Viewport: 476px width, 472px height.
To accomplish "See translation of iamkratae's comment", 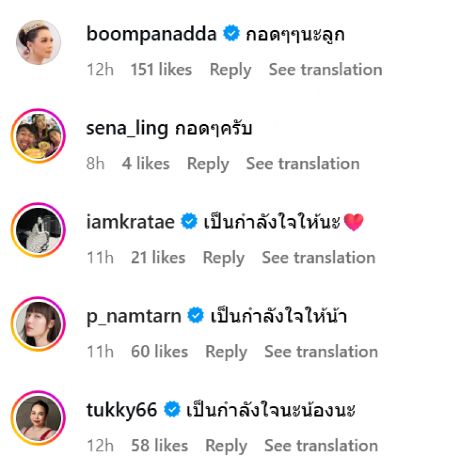I will click(318, 257).
